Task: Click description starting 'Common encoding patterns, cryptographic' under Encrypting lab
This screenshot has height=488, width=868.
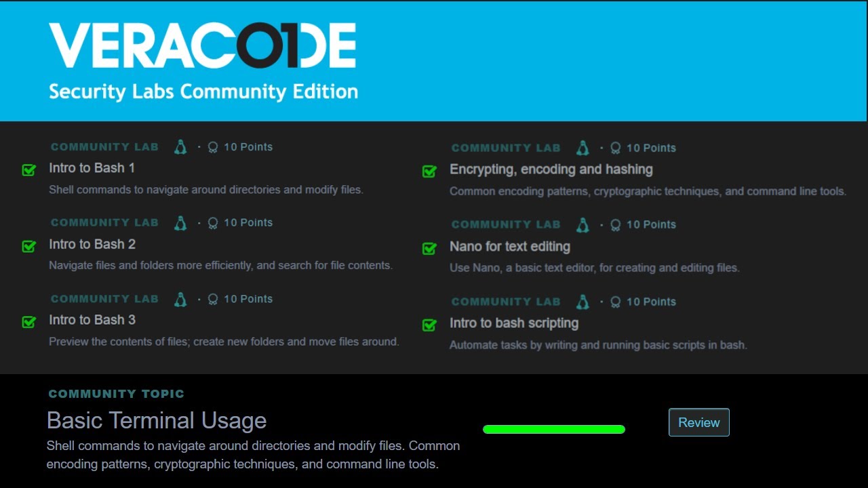Action: click(x=648, y=192)
